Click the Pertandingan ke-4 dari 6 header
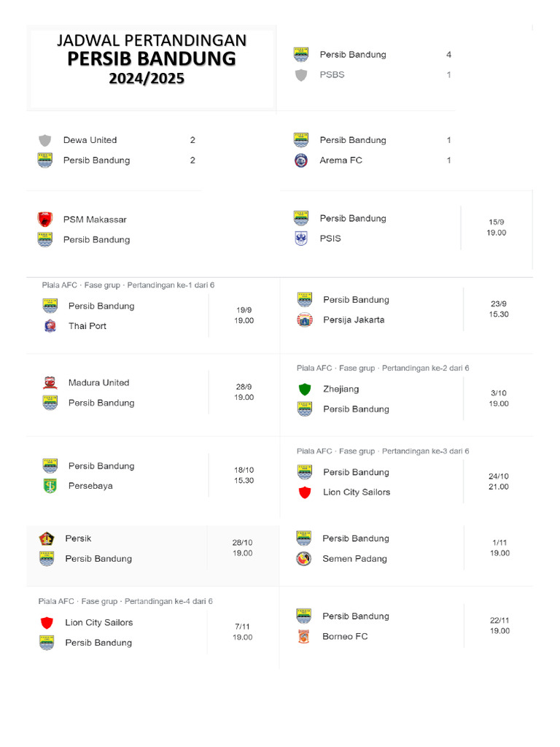The height and width of the screenshot is (747, 560). click(x=168, y=602)
